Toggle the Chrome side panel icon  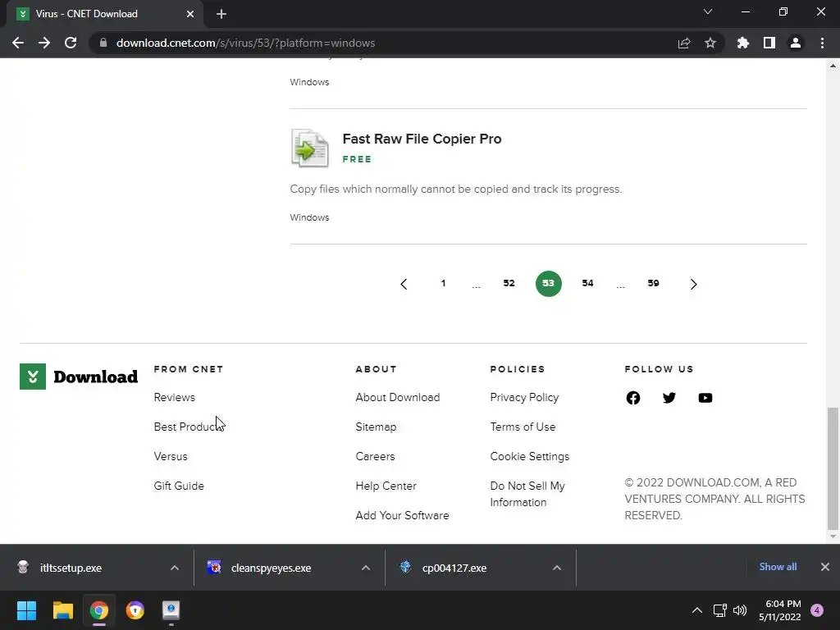click(769, 43)
